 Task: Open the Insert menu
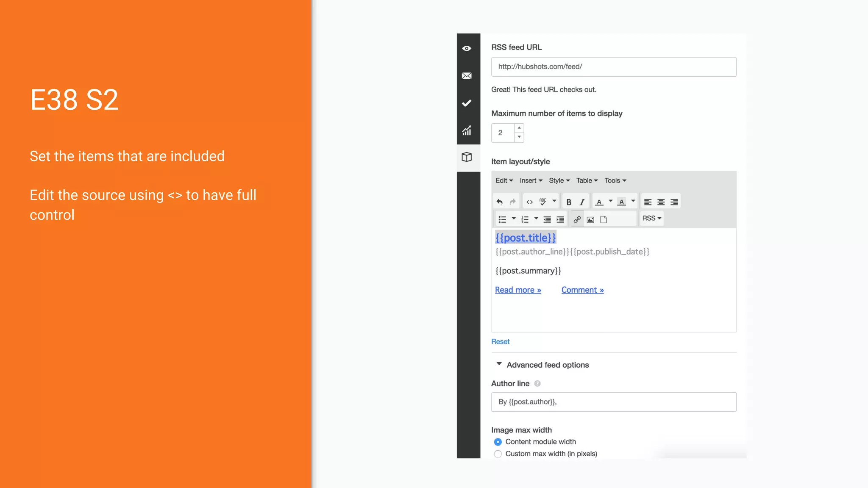click(531, 180)
